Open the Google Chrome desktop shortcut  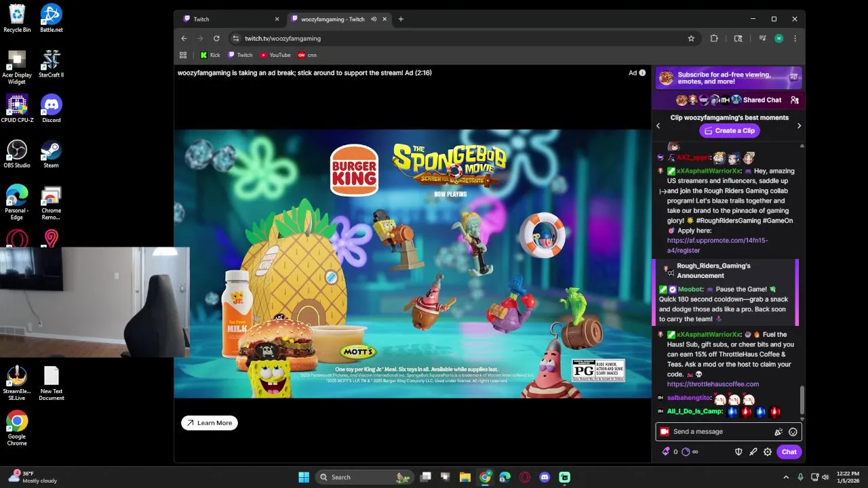pyautogui.click(x=17, y=428)
